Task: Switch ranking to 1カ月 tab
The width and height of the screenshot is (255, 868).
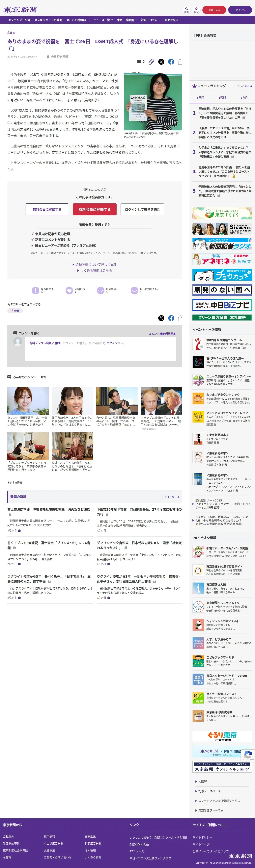Action: point(244,98)
